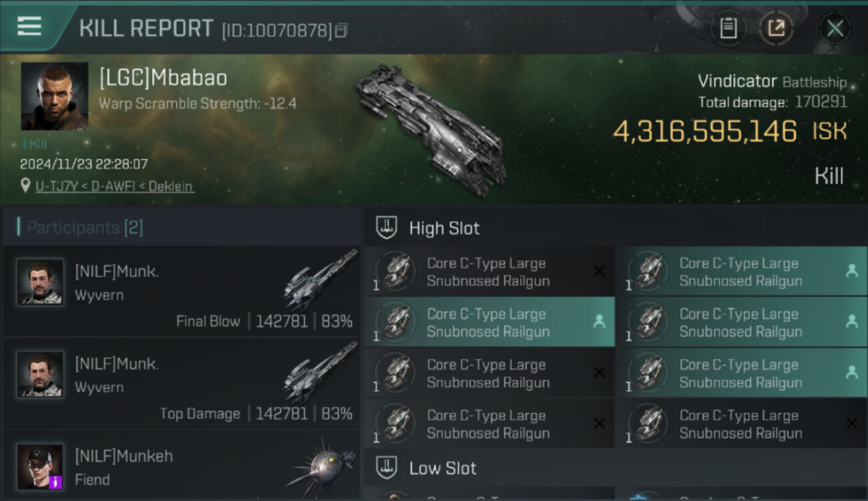868x501 pixels.
Task: Select highlighted left-column Snubnosed Railgun
Action: 489,323
